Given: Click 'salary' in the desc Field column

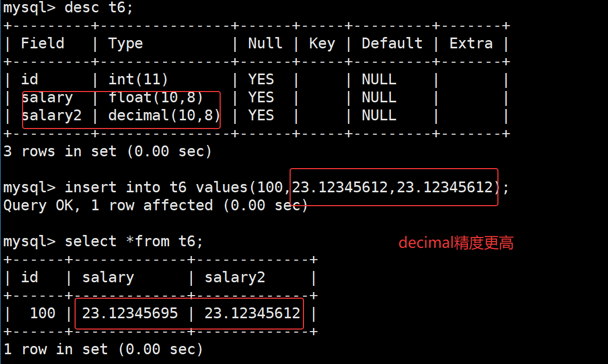Looking at the screenshot, I should point(47,98).
